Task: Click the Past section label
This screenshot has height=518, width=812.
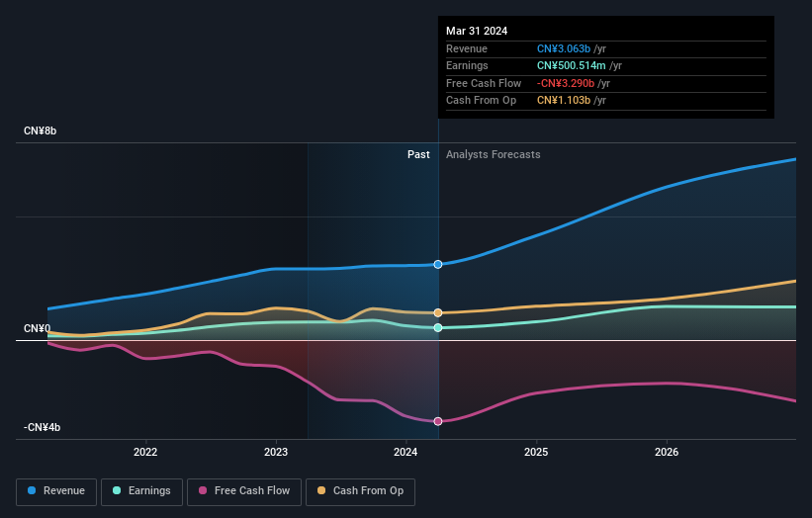Action: (x=418, y=155)
